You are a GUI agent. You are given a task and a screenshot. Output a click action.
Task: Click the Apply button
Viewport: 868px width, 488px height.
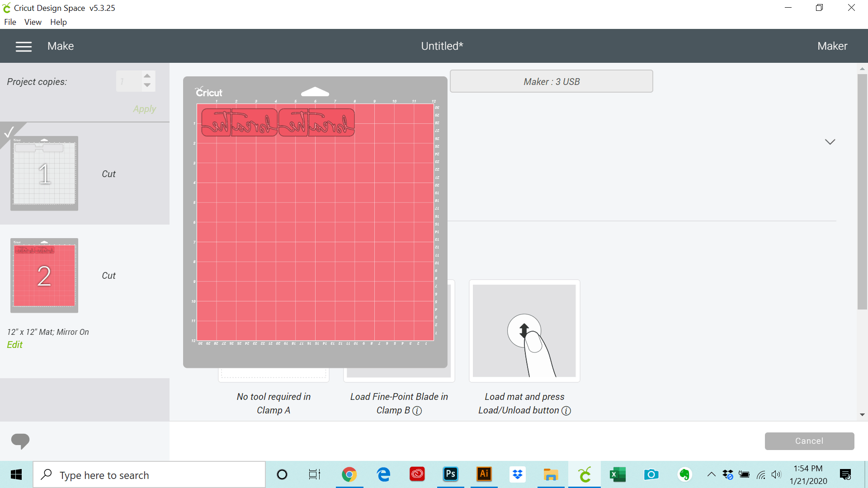coord(144,109)
